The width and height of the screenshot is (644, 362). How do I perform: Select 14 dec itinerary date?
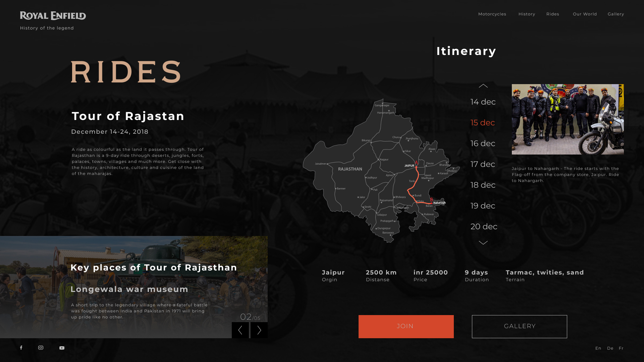pos(483,102)
